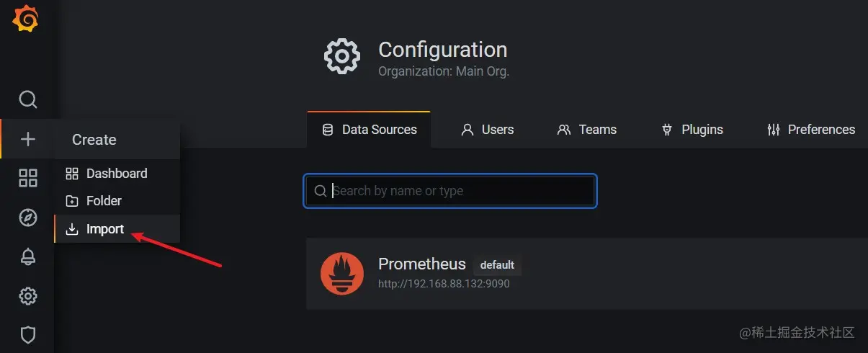The height and width of the screenshot is (353, 868).
Task: Select Dashboard from the Create menu
Action: (x=116, y=174)
